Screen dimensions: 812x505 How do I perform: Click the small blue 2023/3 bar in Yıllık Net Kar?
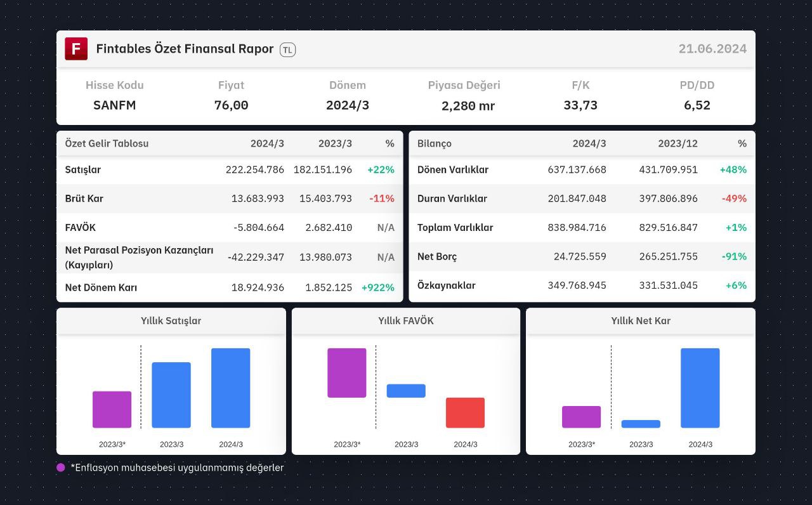(x=641, y=424)
